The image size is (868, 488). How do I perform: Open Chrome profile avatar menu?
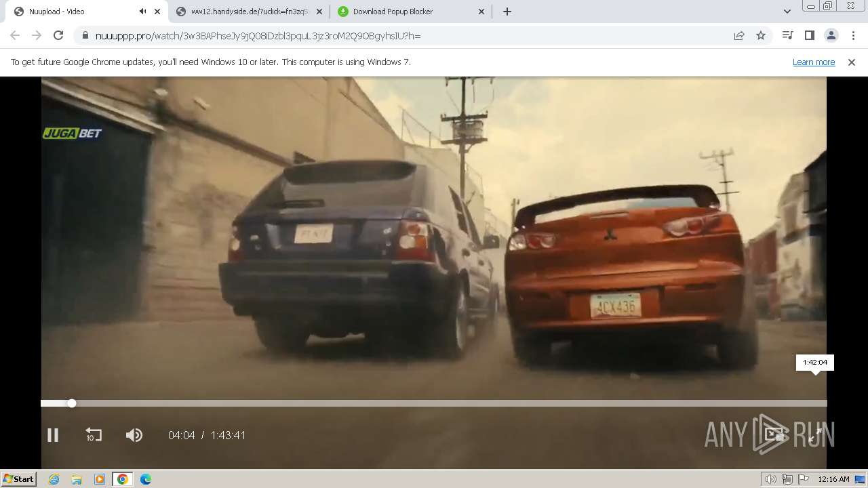831,35
